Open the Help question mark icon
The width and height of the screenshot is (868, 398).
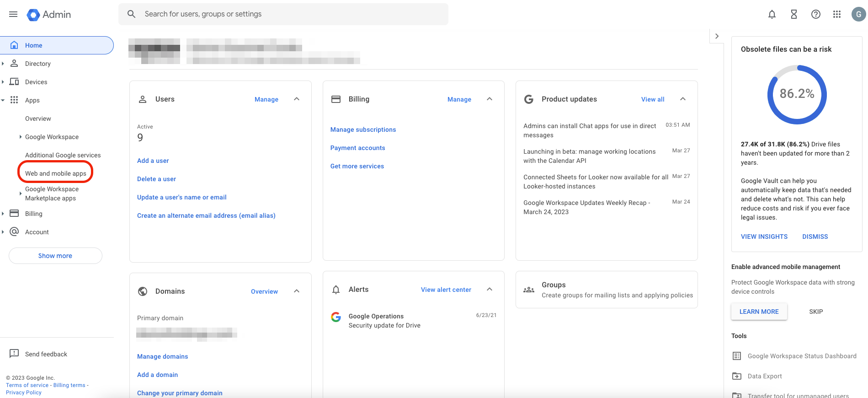coord(815,14)
